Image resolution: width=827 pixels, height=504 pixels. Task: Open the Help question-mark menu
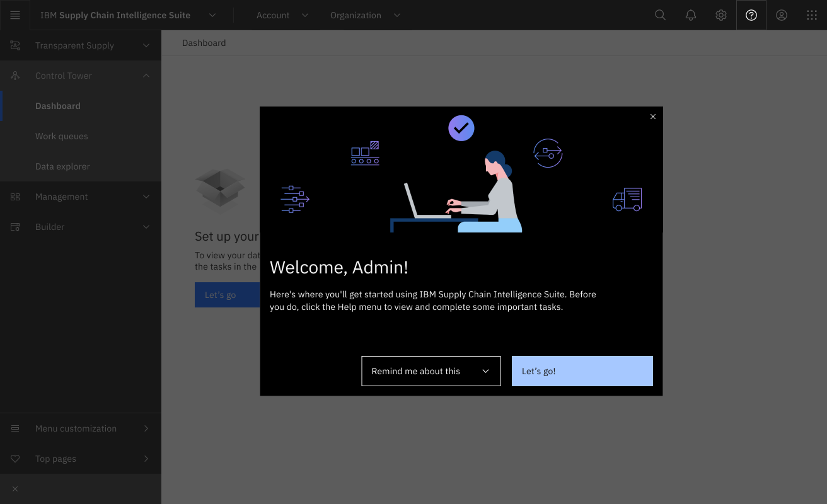tap(751, 15)
